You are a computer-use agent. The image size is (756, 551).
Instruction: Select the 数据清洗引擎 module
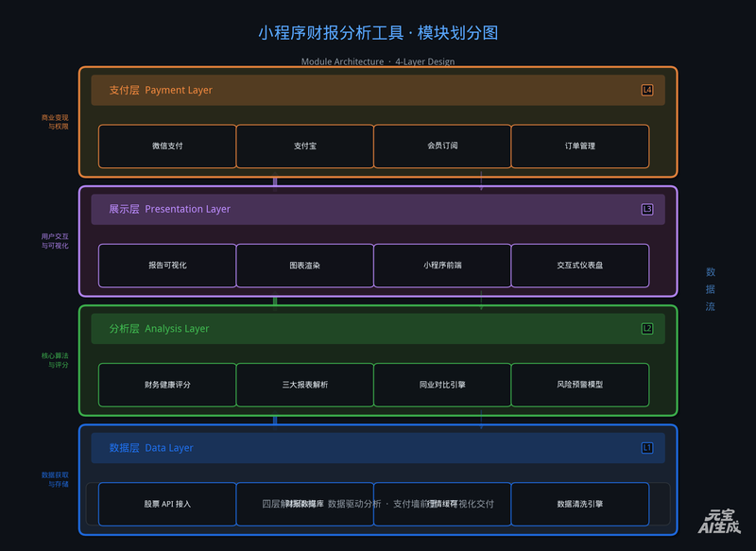point(580,505)
